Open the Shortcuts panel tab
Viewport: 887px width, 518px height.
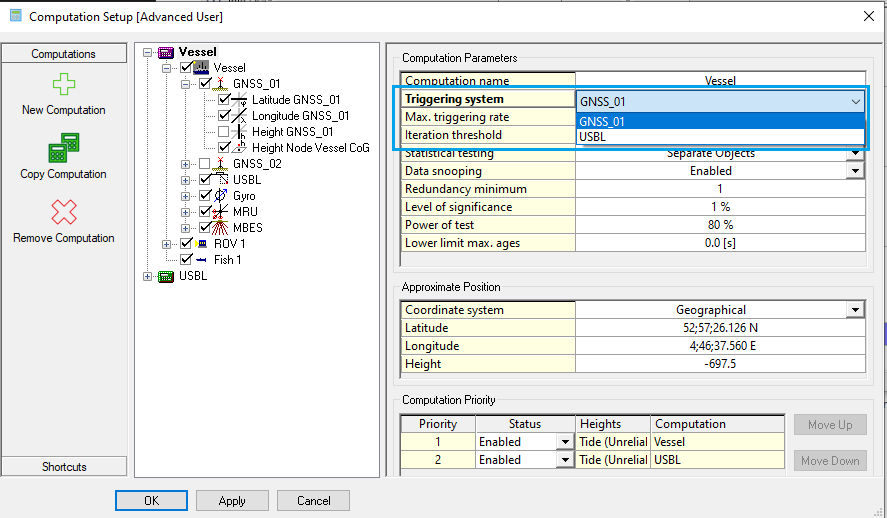pyautogui.click(x=64, y=467)
